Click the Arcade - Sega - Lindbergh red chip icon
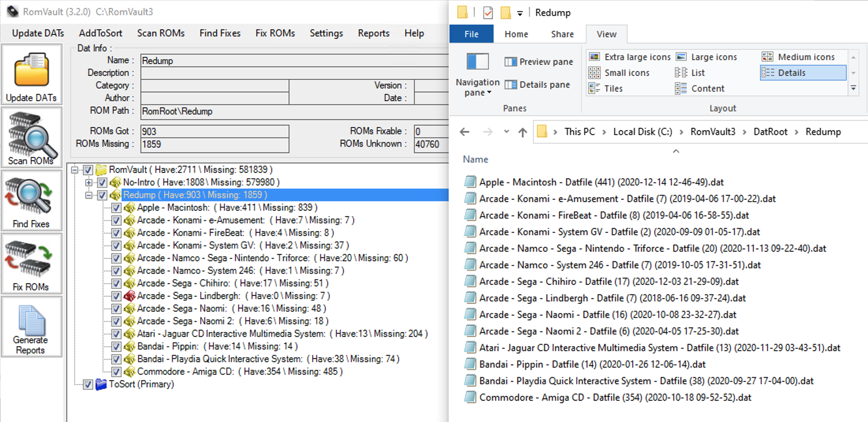The image size is (868, 422). (x=129, y=296)
